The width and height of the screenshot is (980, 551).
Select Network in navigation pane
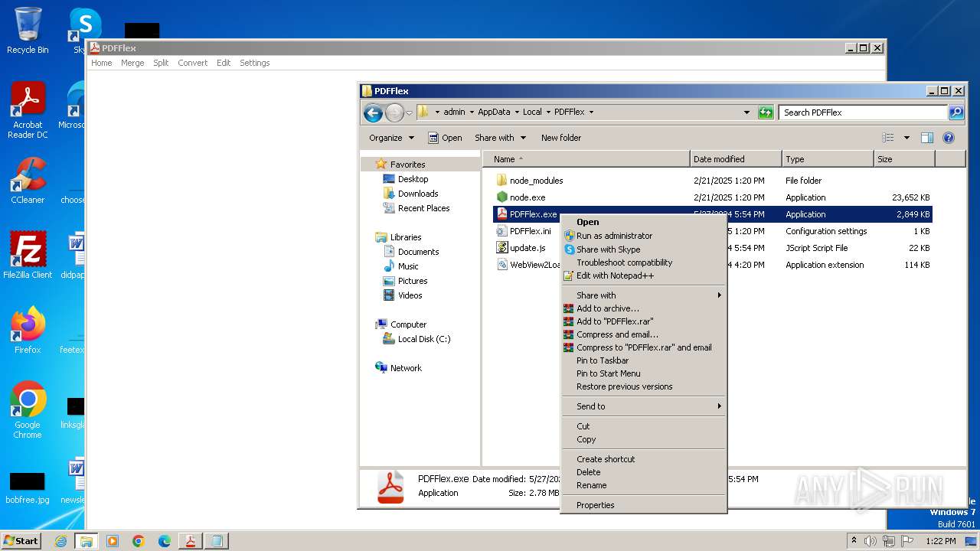(x=406, y=368)
